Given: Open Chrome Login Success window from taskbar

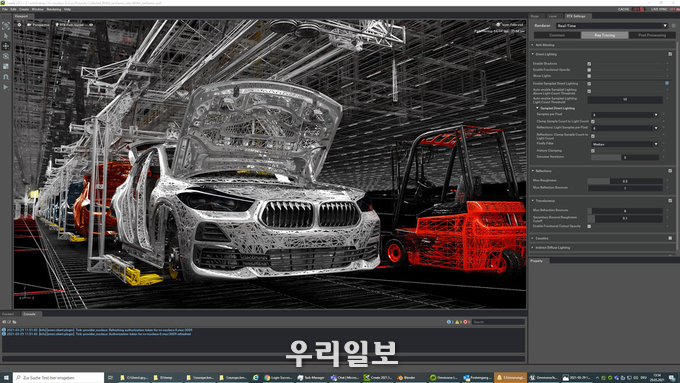Looking at the screenshot, I should (278, 377).
